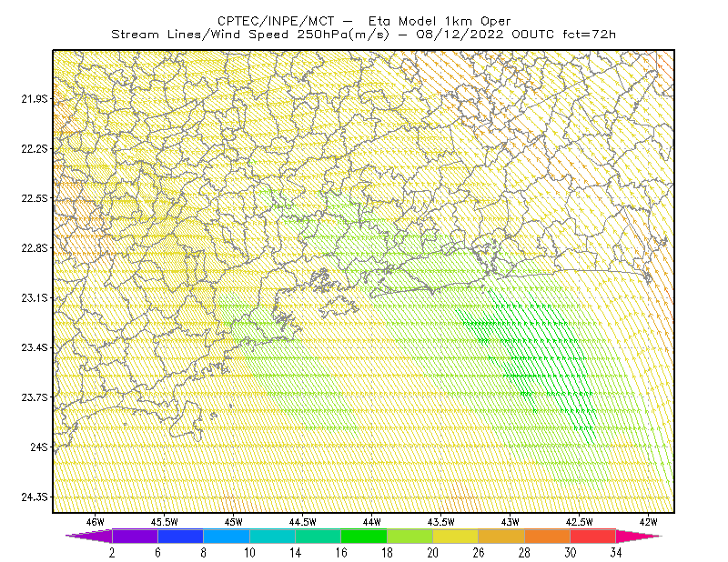Click the orange 28-30 legend swatch

(548, 536)
